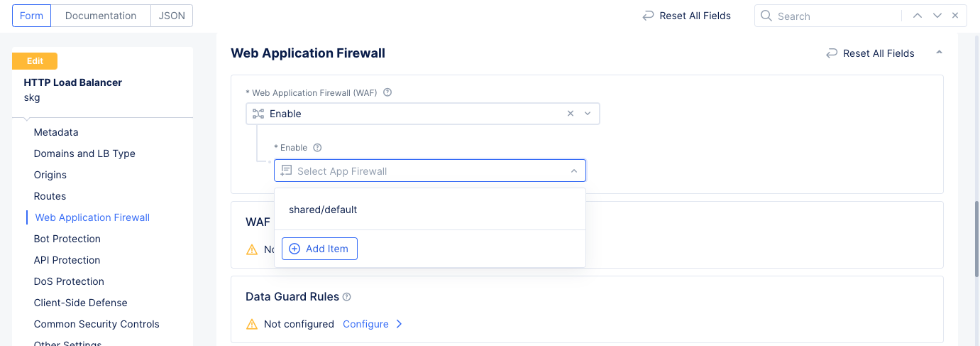Select the Form tab
The width and height of the screenshot is (980, 346).
31,16
